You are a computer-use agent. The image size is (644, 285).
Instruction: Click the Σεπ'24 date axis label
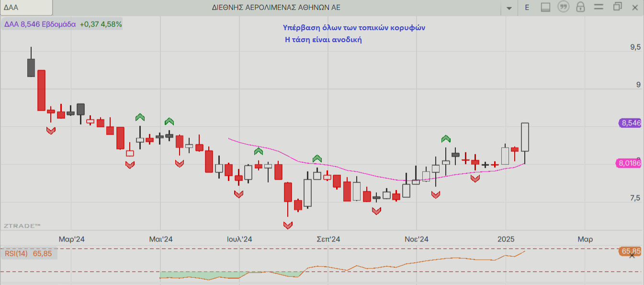click(x=328, y=239)
